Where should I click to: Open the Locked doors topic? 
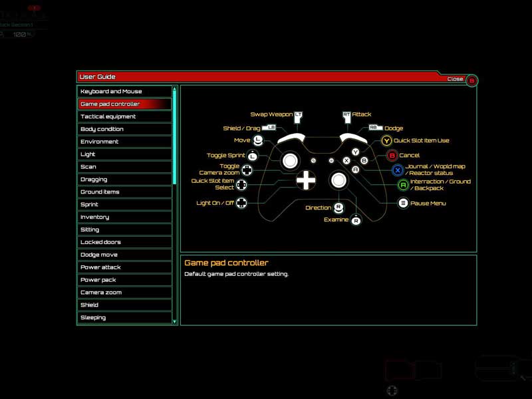(124, 242)
